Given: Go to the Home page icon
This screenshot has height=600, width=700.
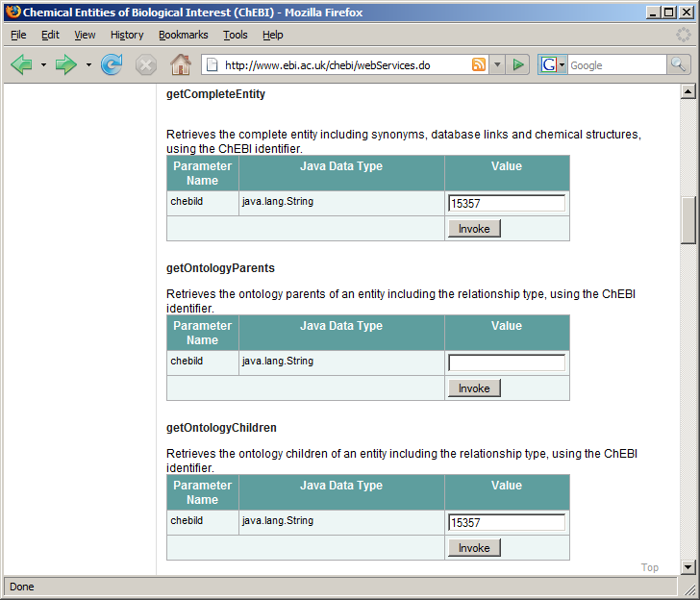Looking at the screenshot, I should tap(180, 64).
